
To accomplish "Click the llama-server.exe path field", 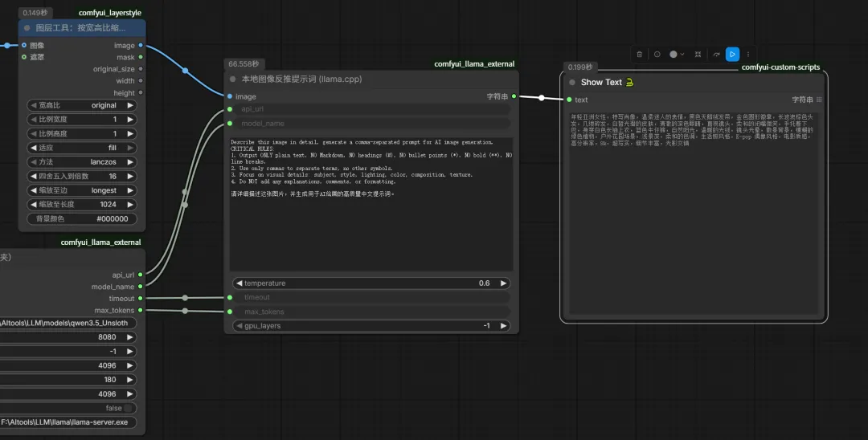I will point(68,422).
